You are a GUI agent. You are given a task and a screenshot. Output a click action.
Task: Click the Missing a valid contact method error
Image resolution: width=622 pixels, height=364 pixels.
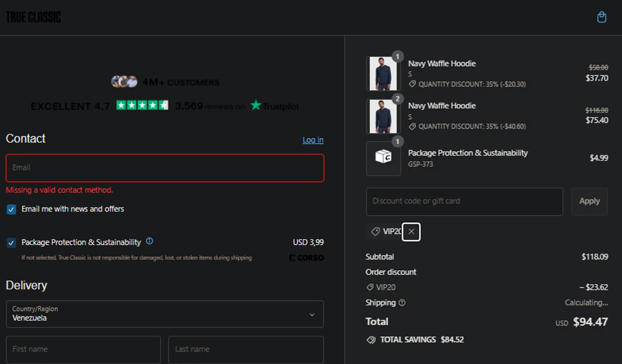(x=59, y=190)
